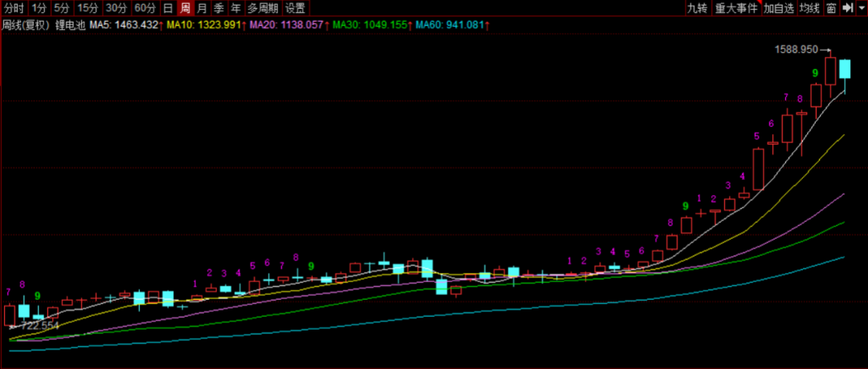
Task: Click the MA10: 1323.991 value
Action: (x=207, y=25)
